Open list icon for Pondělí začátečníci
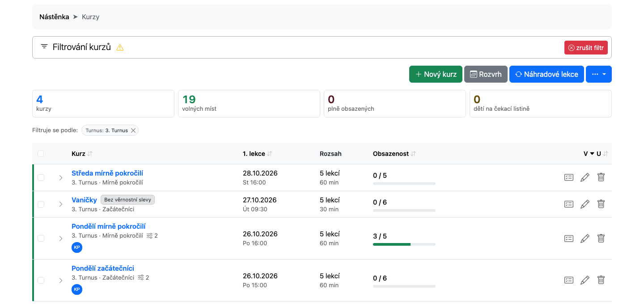 click(568, 280)
